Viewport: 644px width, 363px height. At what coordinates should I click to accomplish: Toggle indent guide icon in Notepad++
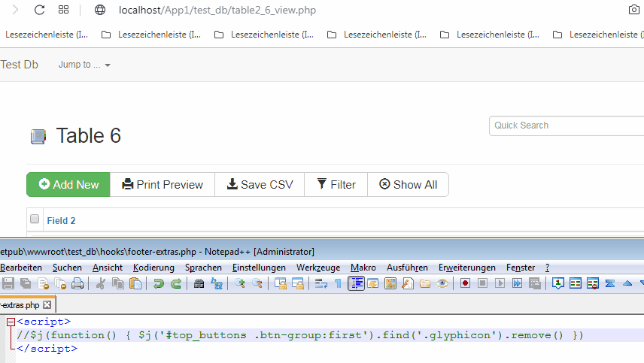pyautogui.click(x=356, y=283)
